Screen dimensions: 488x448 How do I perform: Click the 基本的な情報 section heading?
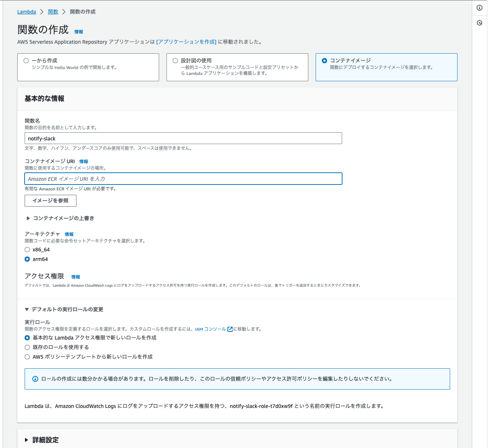pos(44,98)
